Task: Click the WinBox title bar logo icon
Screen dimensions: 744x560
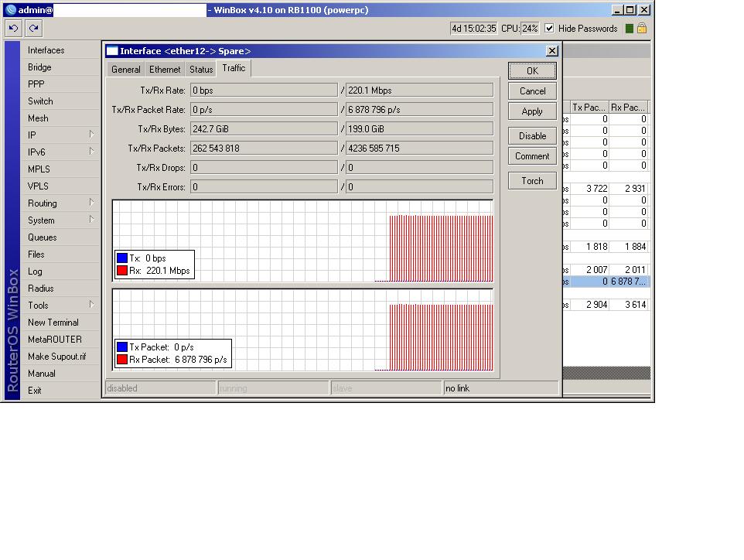Action: tap(11, 9)
